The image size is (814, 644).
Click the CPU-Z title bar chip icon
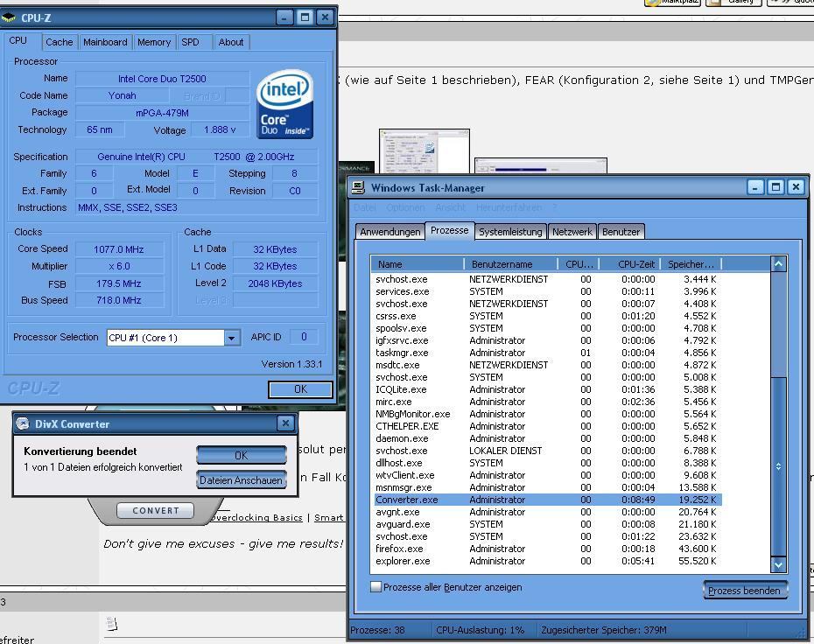(x=8, y=17)
